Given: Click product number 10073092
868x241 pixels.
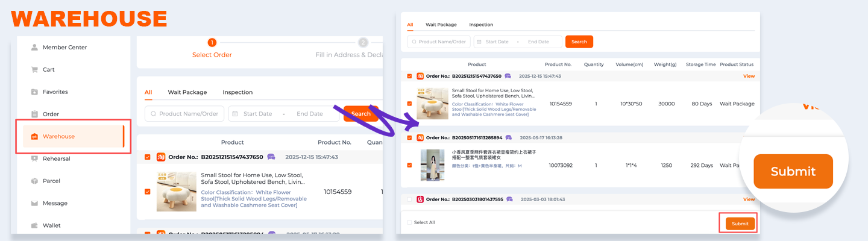Looking at the screenshot, I should coord(561,165).
